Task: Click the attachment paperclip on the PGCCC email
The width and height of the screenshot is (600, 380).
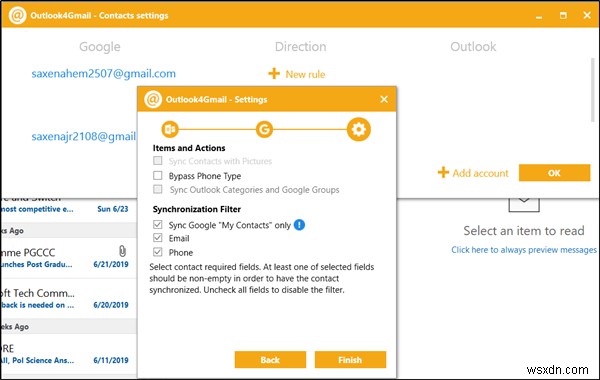Action: (x=122, y=251)
